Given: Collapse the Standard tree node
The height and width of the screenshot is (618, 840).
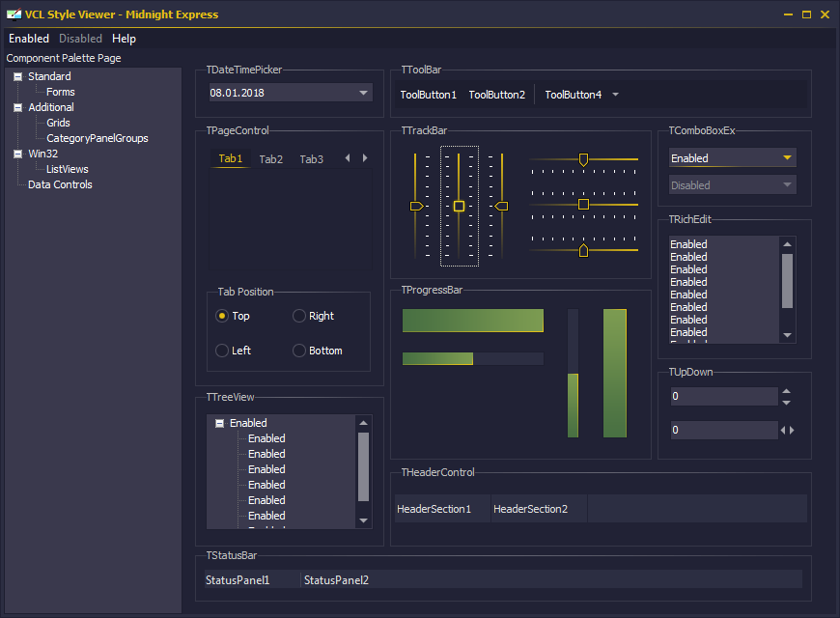Looking at the screenshot, I should click(x=17, y=76).
